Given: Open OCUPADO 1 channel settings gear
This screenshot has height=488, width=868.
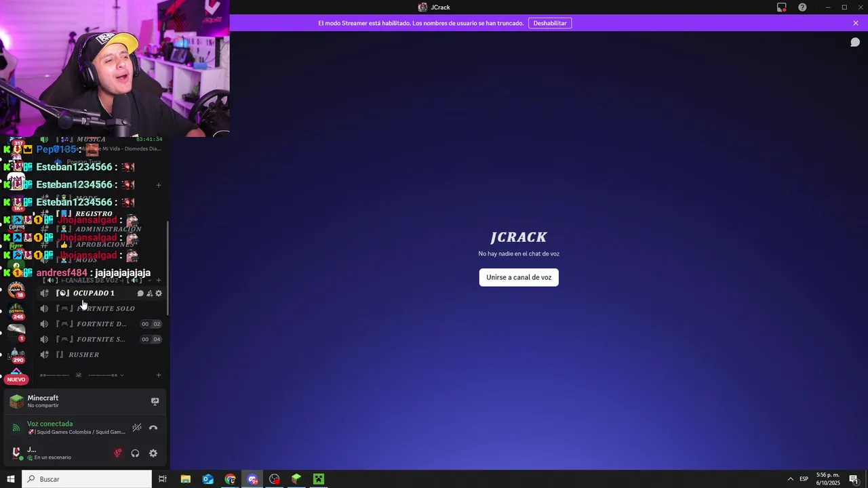Looking at the screenshot, I should tap(159, 293).
